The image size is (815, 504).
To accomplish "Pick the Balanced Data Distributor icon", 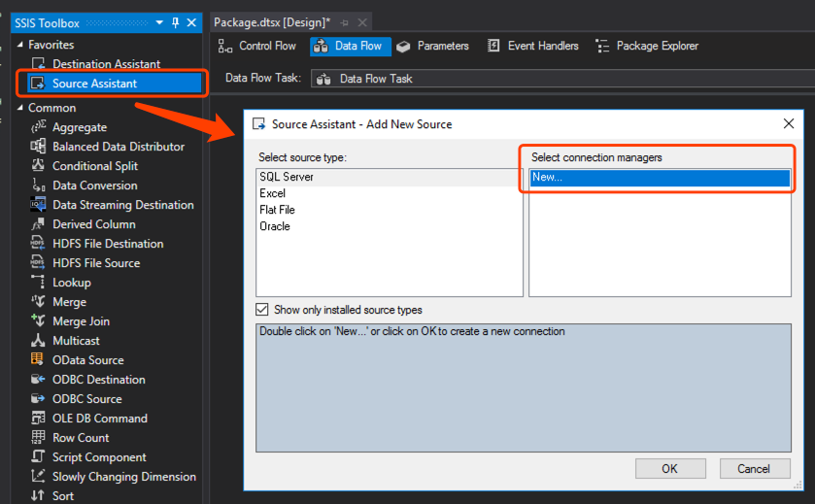I will click(38, 146).
